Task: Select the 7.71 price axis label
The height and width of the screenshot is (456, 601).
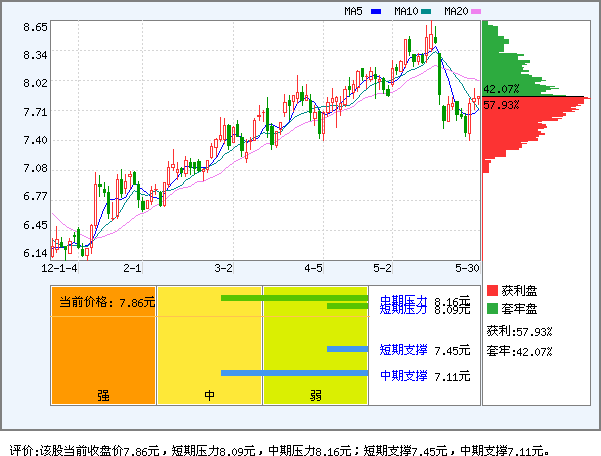Action: [x=35, y=112]
